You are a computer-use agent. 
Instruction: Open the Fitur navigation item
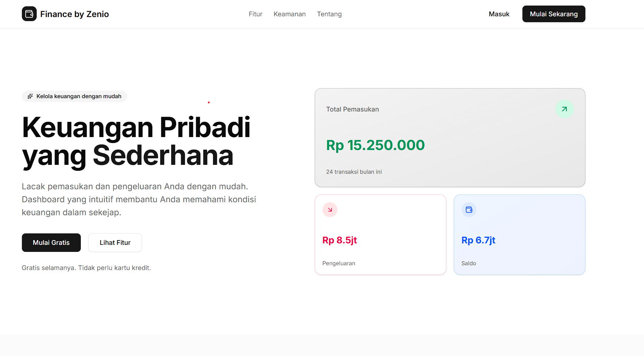click(255, 14)
